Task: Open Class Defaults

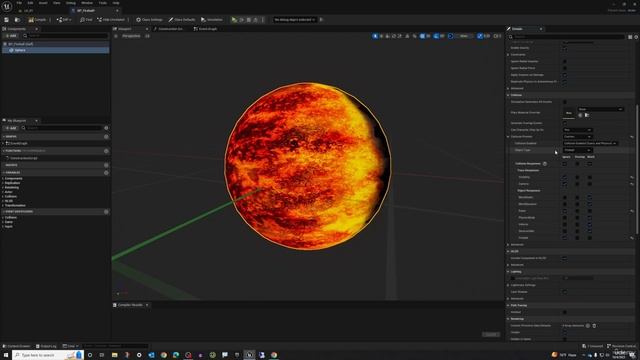Action: coord(182,20)
